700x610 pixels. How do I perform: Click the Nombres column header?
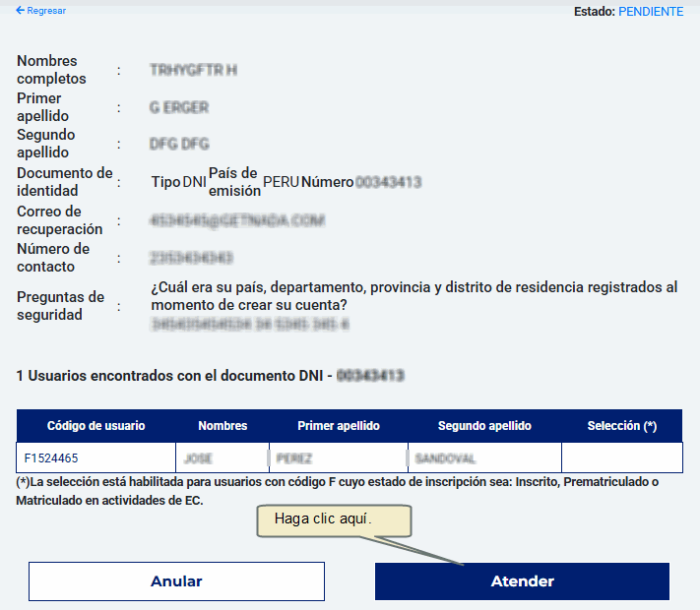[x=223, y=426]
